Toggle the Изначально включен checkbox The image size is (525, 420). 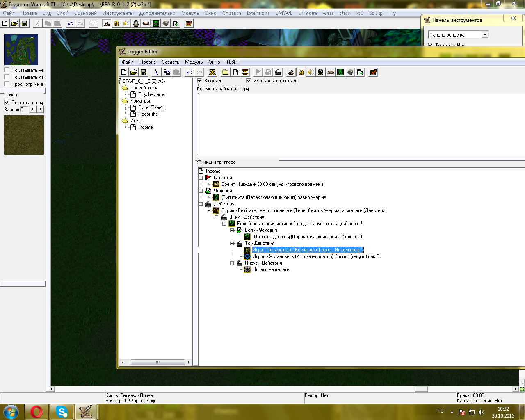point(249,81)
